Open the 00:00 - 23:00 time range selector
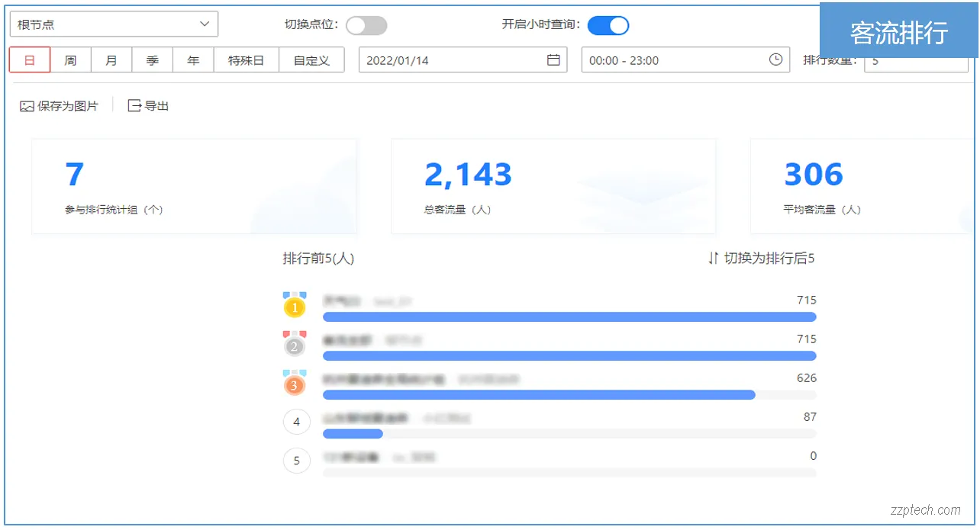The height and width of the screenshot is (530, 980). tap(685, 59)
